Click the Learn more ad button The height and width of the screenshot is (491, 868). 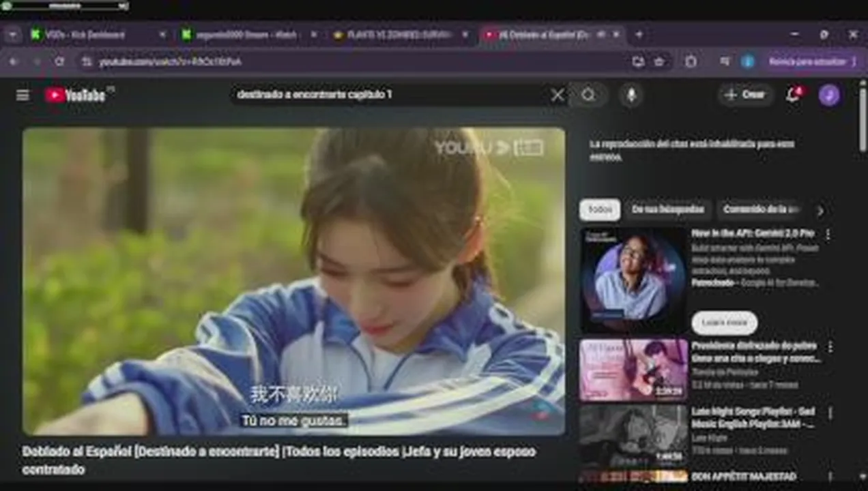tap(724, 322)
